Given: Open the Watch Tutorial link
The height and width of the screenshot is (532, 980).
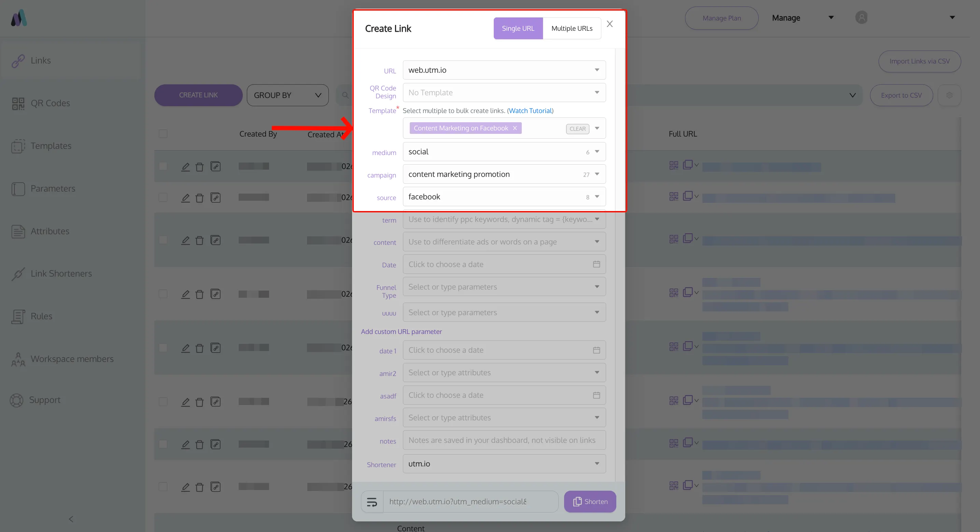Looking at the screenshot, I should [530, 111].
